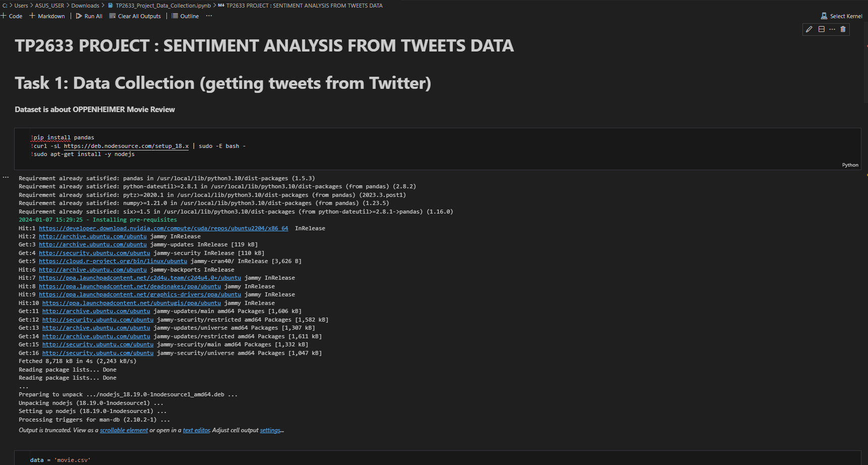Click the security.ubuntu.com link in the output

tap(94, 253)
